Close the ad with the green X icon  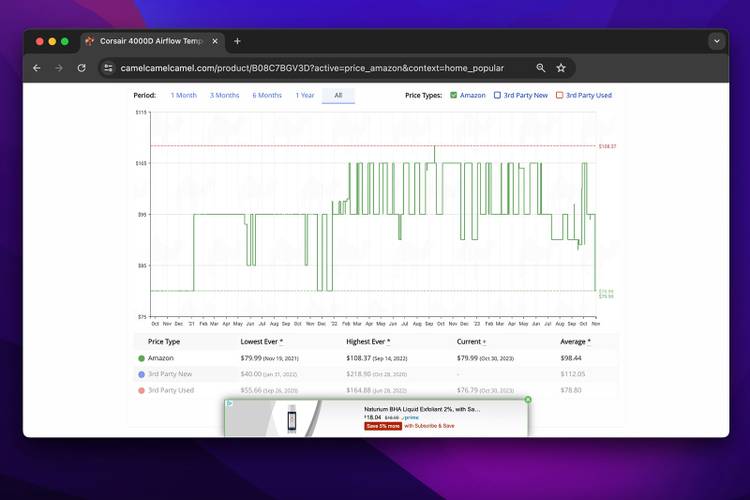click(x=528, y=400)
